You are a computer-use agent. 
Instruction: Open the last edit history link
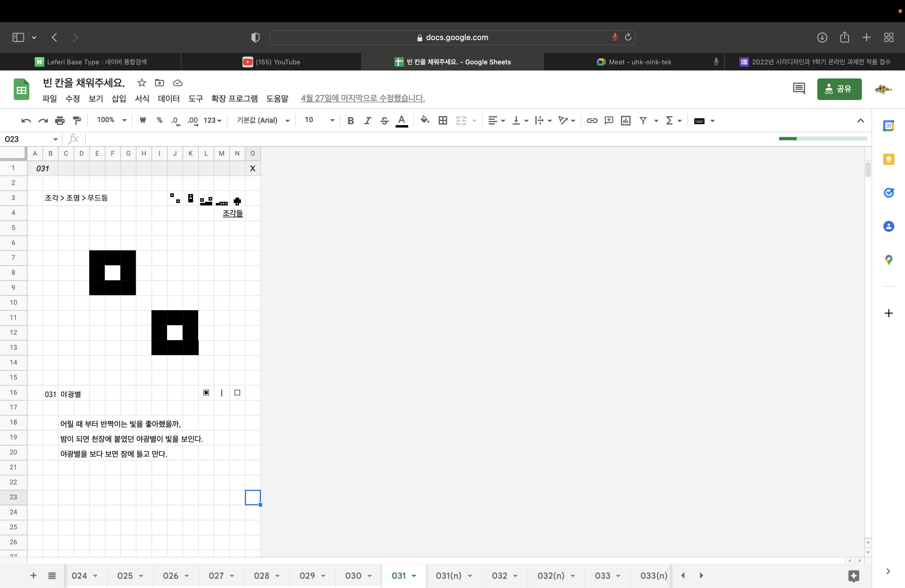(362, 98)
